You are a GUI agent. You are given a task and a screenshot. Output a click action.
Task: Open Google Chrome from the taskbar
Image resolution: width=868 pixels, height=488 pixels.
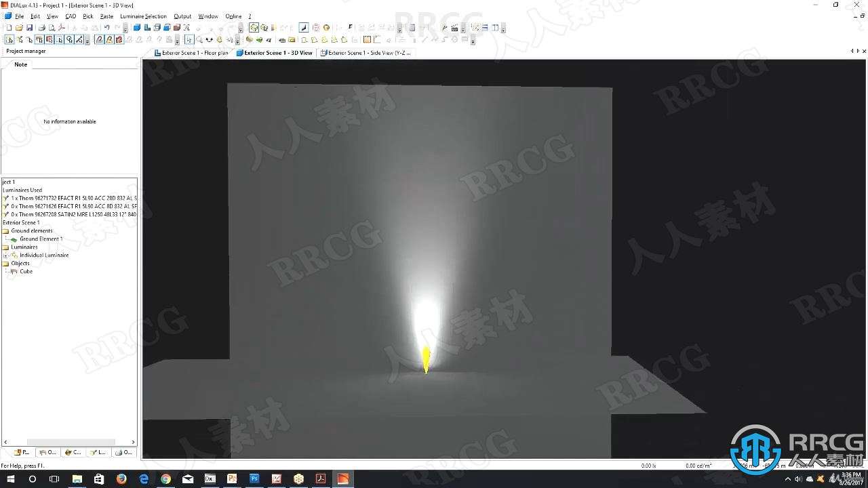click(165, 479)
